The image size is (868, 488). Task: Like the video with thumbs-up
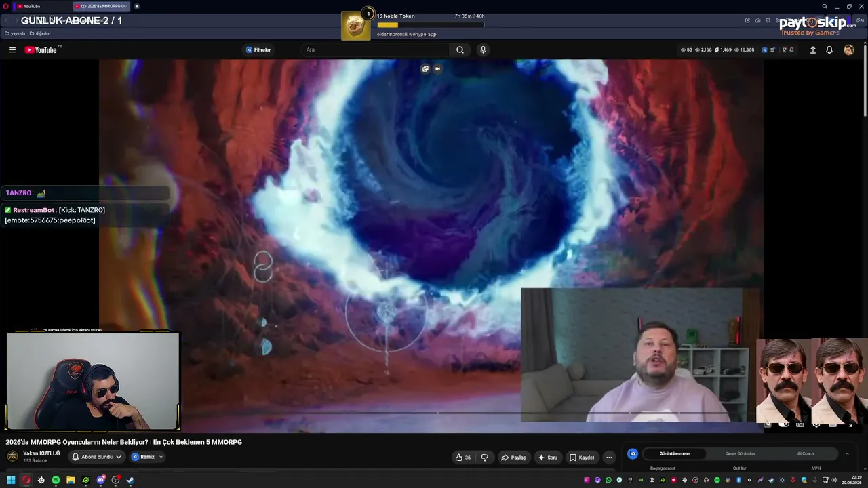click(x=464, y=457)
